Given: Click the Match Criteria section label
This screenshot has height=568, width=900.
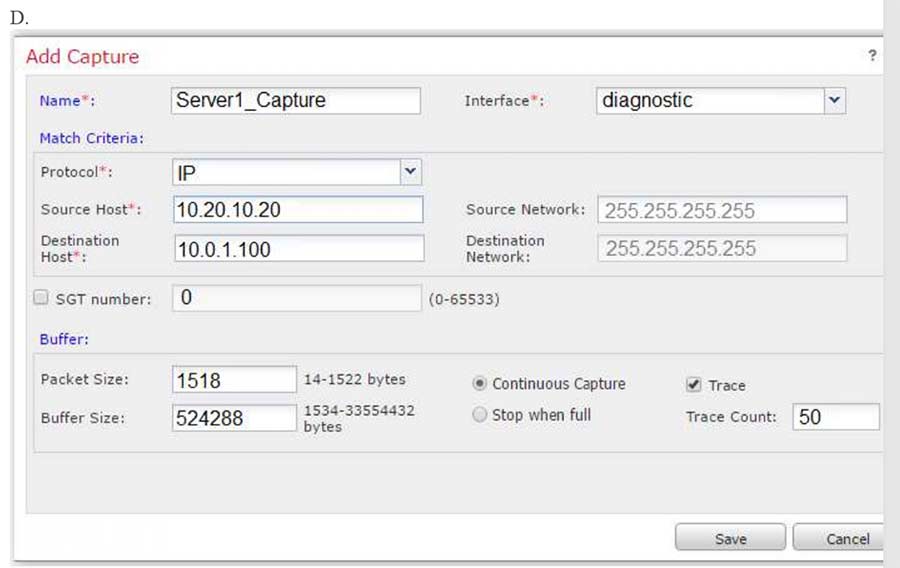Looking at the screenshot, I should pos(91,138).
